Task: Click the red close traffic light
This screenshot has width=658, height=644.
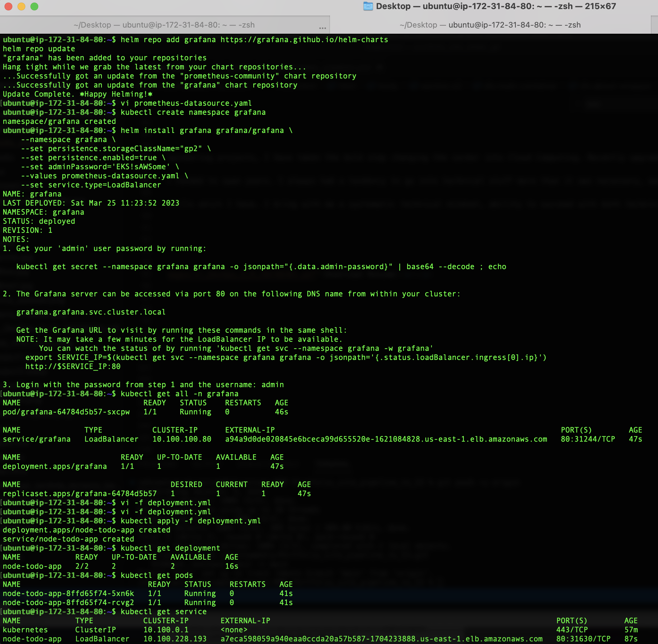Action: tap(8, 6)
